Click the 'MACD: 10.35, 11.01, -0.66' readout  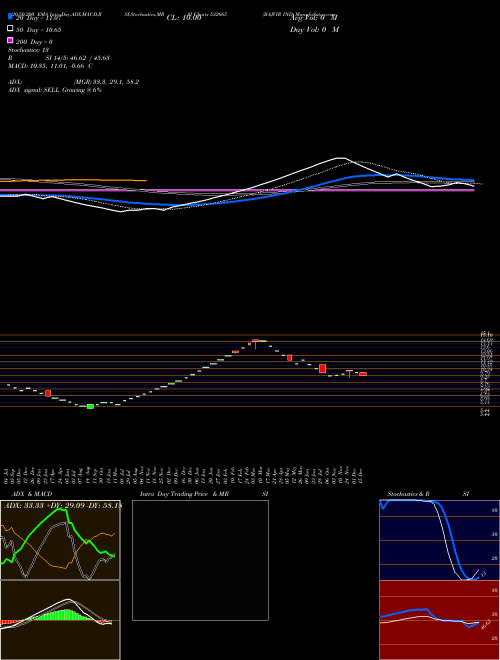pos(48,66)
